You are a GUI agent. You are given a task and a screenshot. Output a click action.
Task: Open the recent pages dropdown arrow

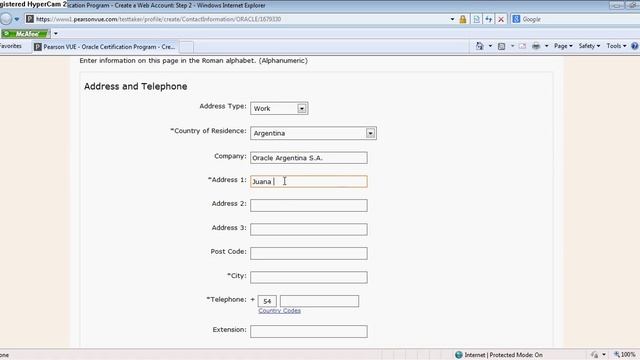pos(16,19)
